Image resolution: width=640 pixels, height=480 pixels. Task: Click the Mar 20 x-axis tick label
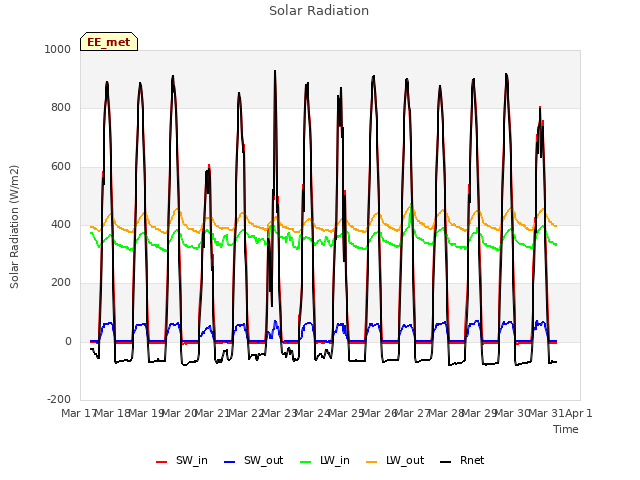coord(180,413)
